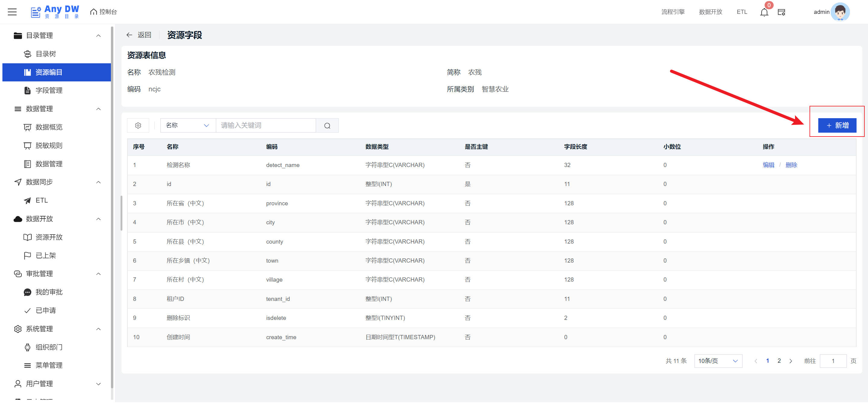Image resolution: width=868 pixels, height=407 pixels.
Task: Go to page 2 of the table
Action: (x=779, y=361)
